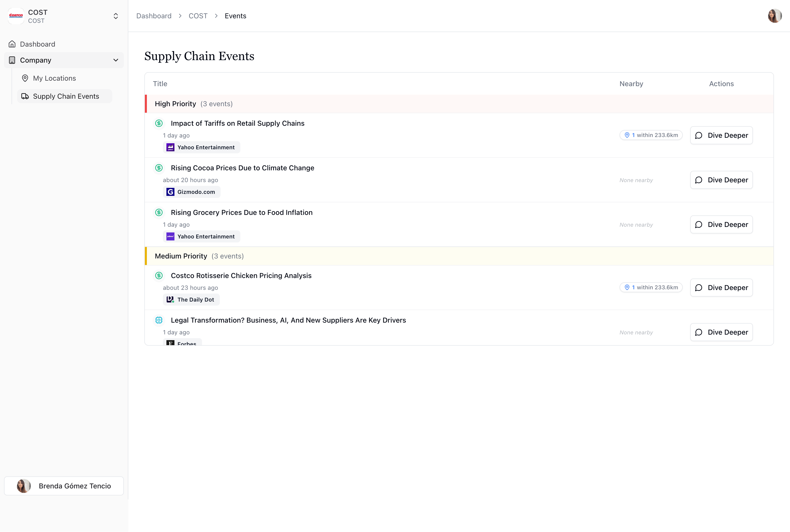Click 'None nearby' on Rising Cocoa Prices row

coord(636,180)
